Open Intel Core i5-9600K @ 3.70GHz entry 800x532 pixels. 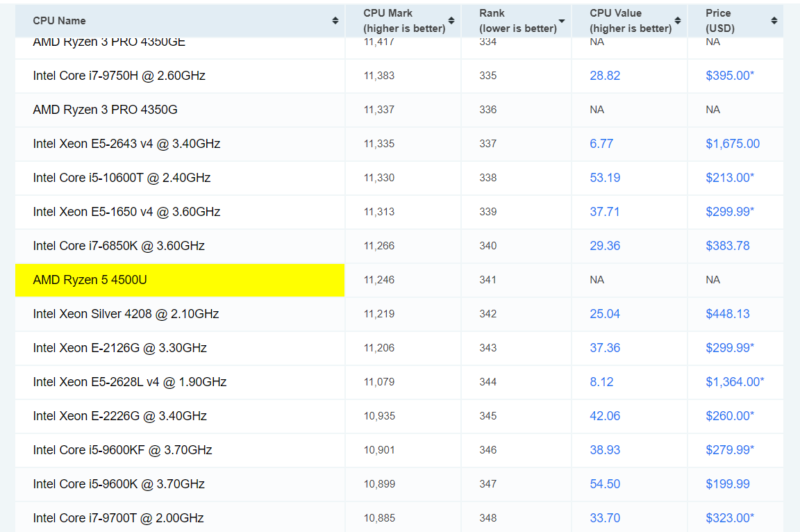pyautogui.click(x=118, y=484)
